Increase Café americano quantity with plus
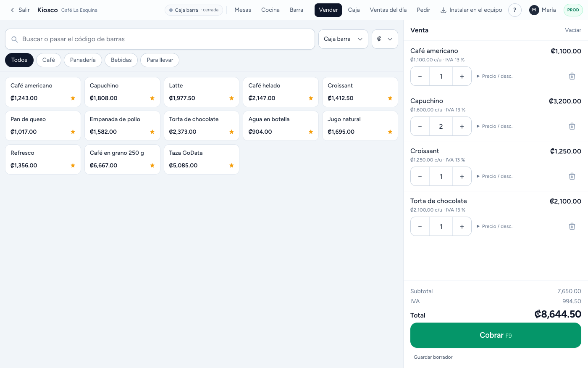588x368 pixels. tap(462, 76)
